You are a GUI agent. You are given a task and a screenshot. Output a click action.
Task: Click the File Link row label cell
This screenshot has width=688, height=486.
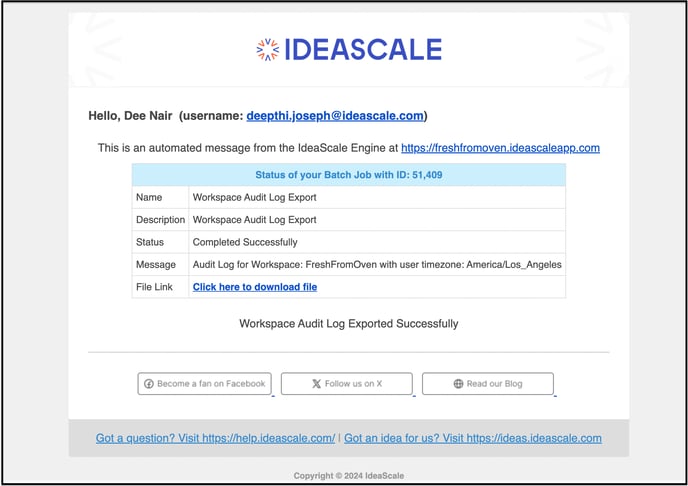[160, 287]
